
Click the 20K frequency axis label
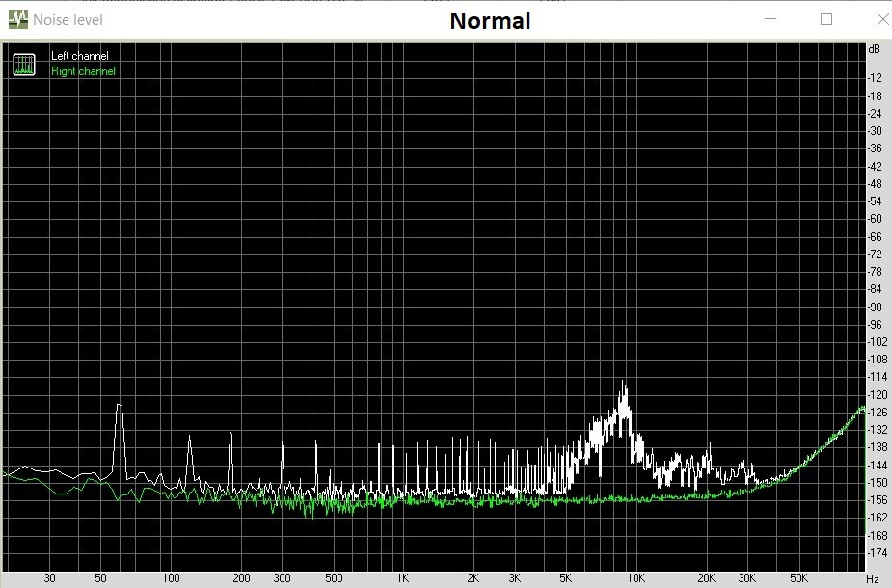coord(706,578)
